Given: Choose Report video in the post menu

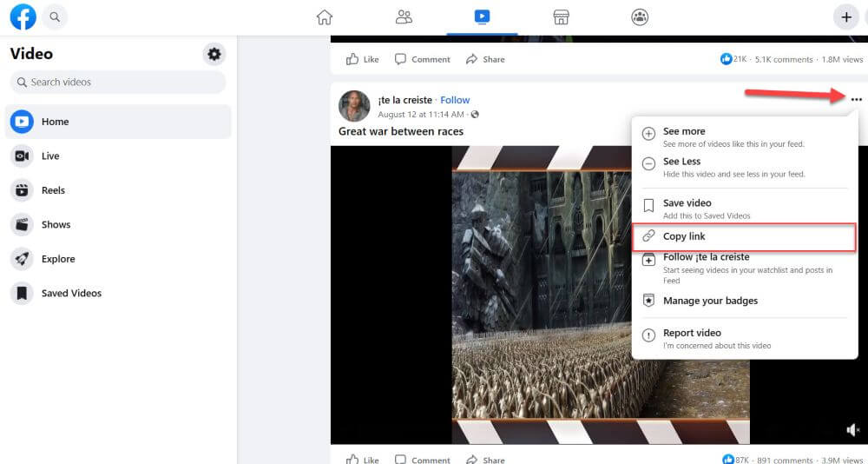Looking at the screenshot, I should coord(745,338).
